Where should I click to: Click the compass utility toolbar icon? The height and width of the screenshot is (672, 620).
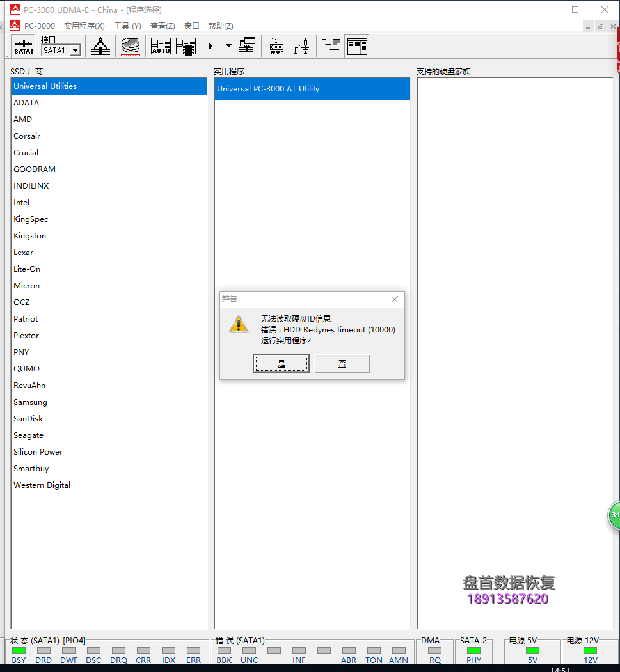pyautogui.click(x=100, y=46)
